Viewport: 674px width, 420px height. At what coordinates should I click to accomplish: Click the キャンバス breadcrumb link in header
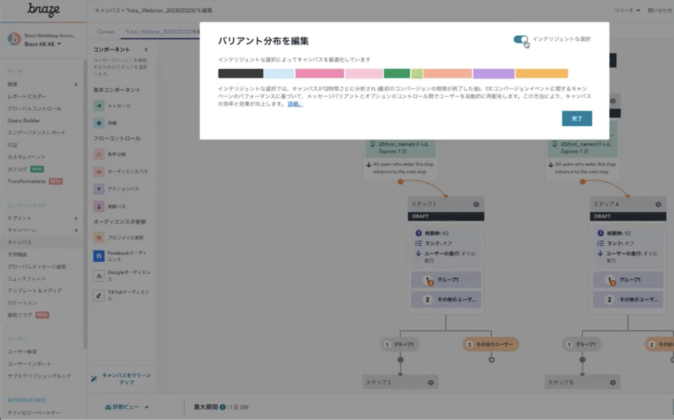107,10
